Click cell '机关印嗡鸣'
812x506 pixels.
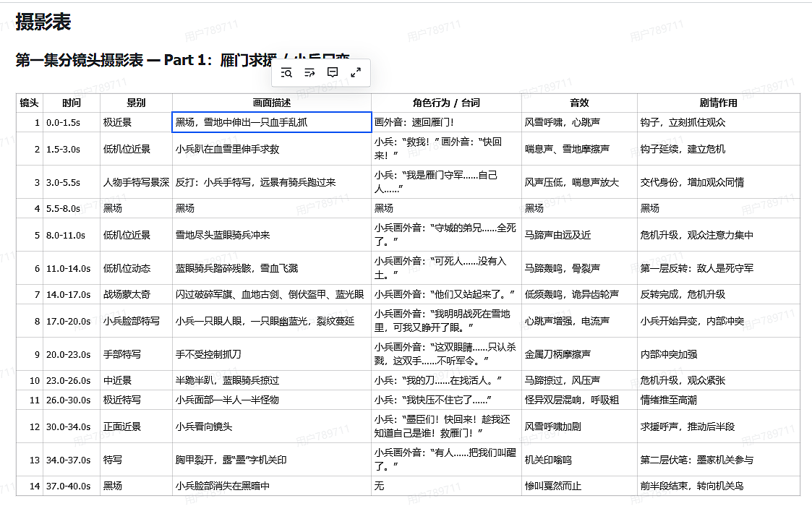point(579,460)
